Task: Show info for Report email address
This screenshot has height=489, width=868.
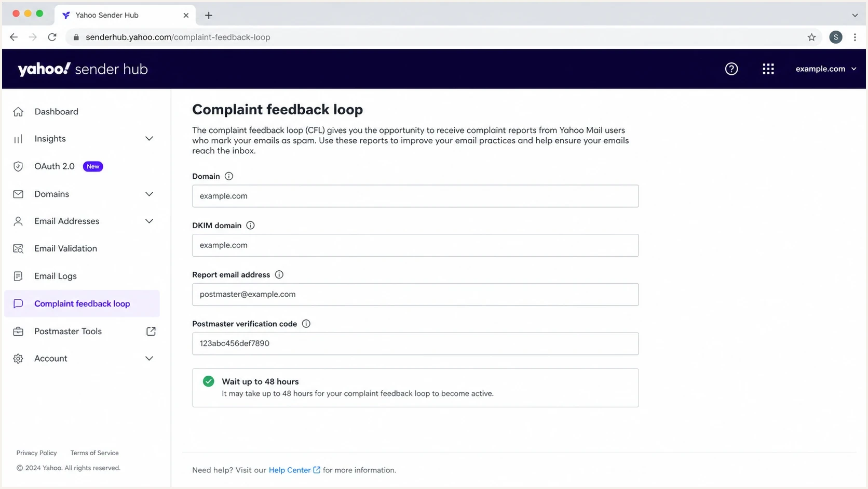Action: click(x=279, y=274)
